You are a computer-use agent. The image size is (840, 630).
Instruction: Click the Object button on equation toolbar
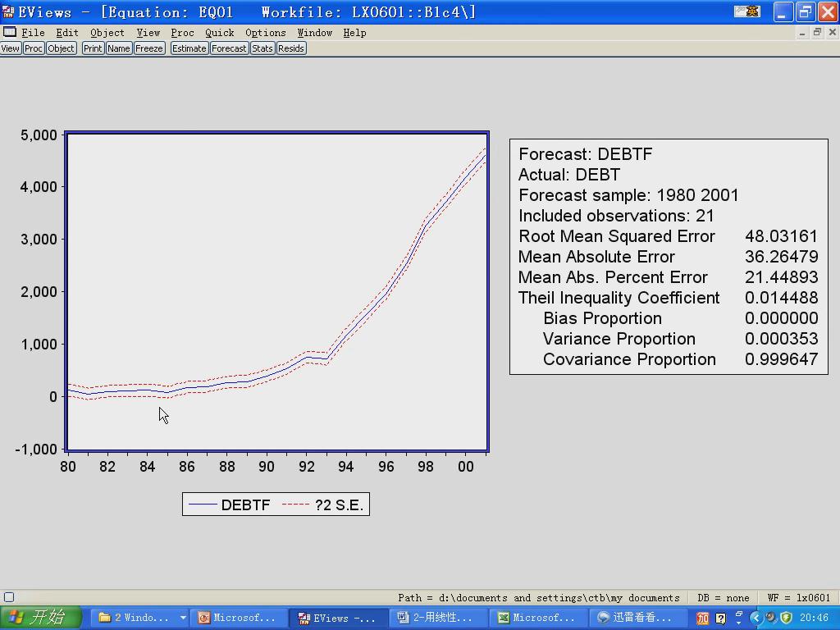(x=61, y=48)
